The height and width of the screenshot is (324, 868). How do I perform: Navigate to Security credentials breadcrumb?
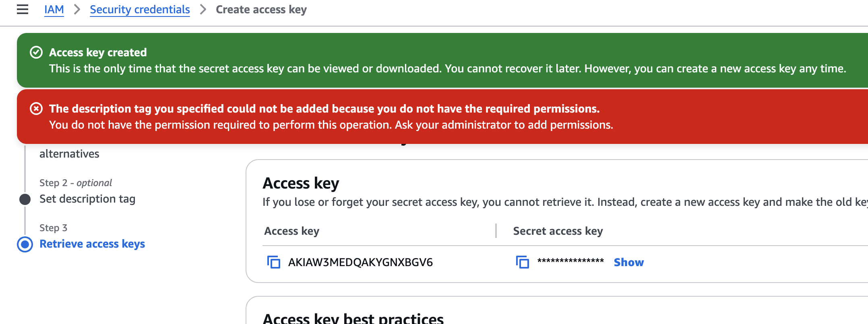click(x=140, y=9)
